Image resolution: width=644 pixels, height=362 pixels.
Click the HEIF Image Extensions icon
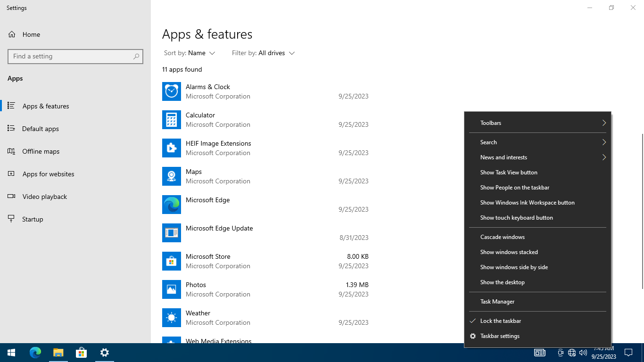tap(172, 148)
